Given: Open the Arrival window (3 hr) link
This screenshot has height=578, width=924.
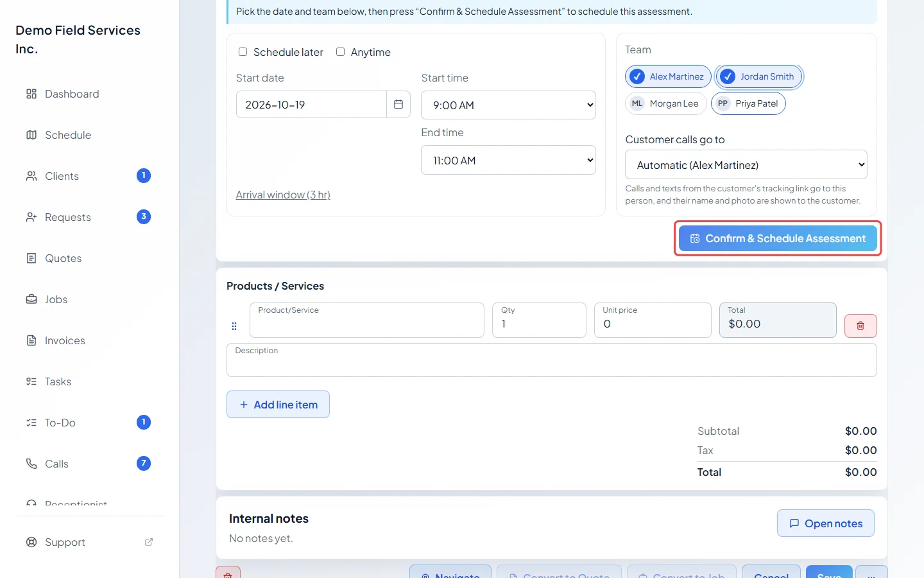Looking at the screenshot, I should (x=283, y=195).
